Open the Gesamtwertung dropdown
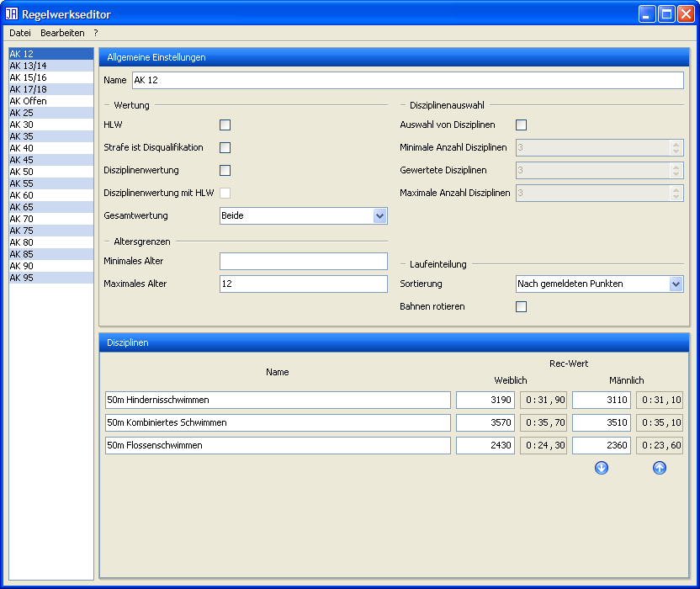700x589 pixels. (x=379, y=215)
